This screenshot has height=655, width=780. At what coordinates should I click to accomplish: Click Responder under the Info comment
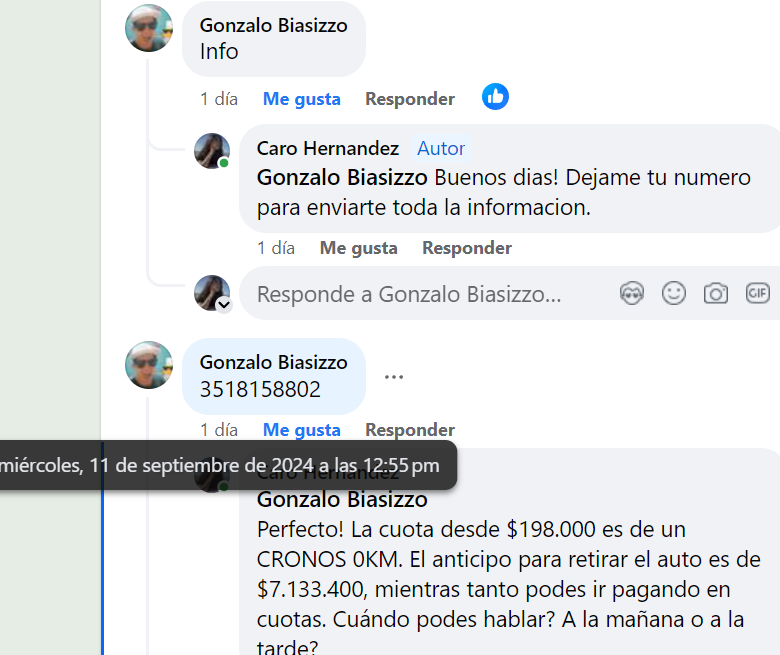coord(409,99)
